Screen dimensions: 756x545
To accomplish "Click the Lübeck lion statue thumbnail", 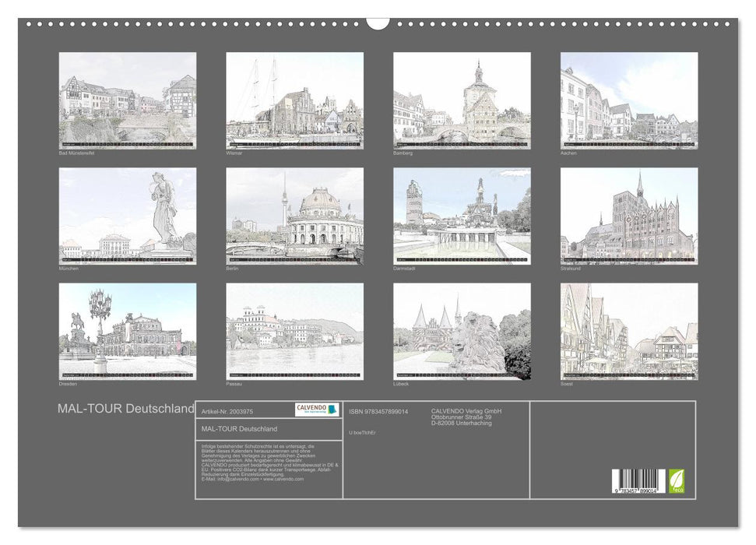I will [x=462, y=331].
